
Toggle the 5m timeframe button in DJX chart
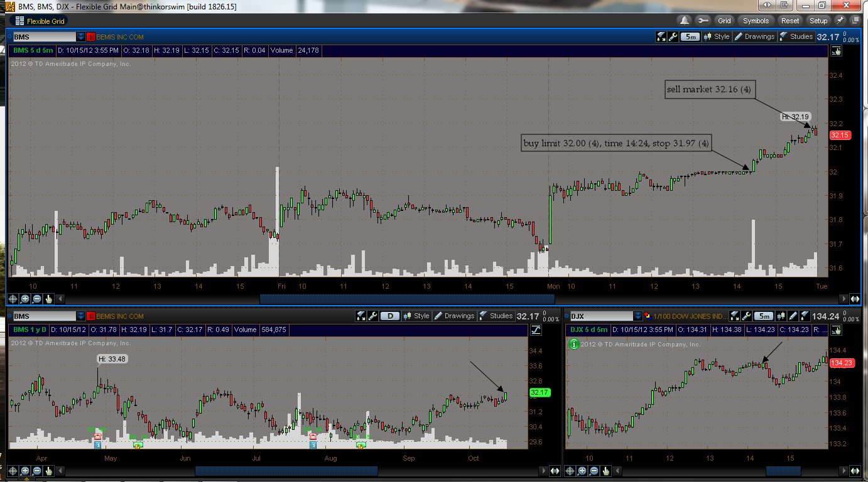tap(764, 316)
